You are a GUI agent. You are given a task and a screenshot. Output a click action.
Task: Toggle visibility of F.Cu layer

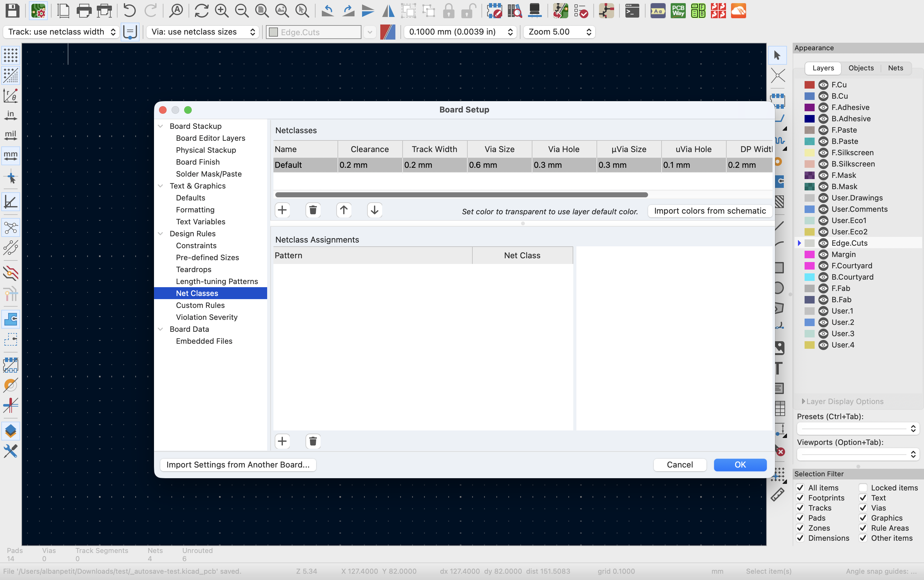point(823,85)
